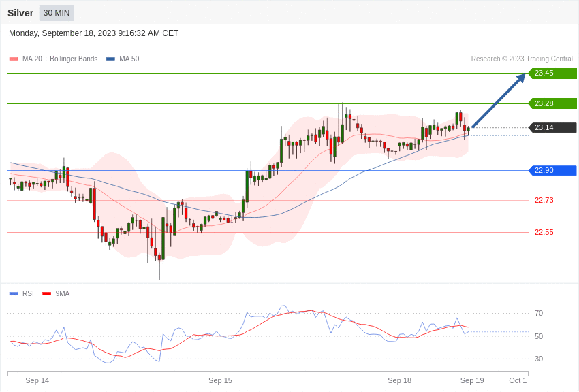Click the 'Sep 19' date axis label
Viewport: 579px width, 392px height.
[x=472, y=380]
